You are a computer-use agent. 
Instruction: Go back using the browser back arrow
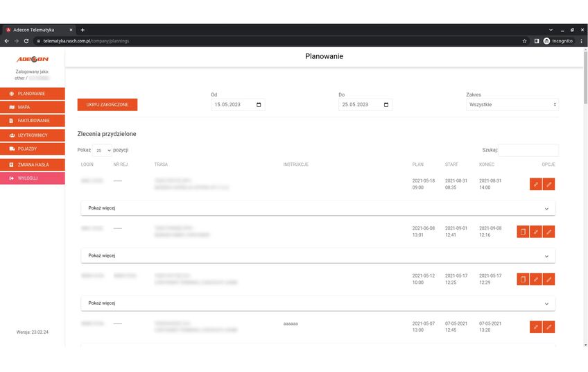[x=7, y=41]
